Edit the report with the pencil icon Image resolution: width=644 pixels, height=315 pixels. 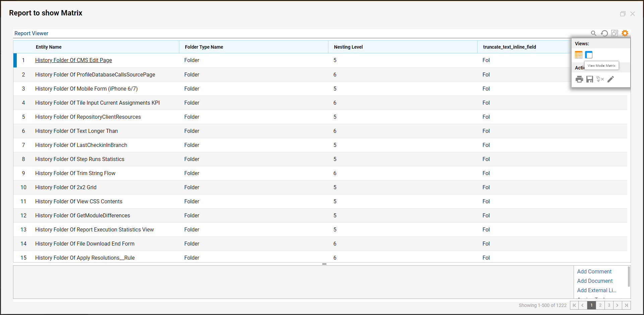611,79
